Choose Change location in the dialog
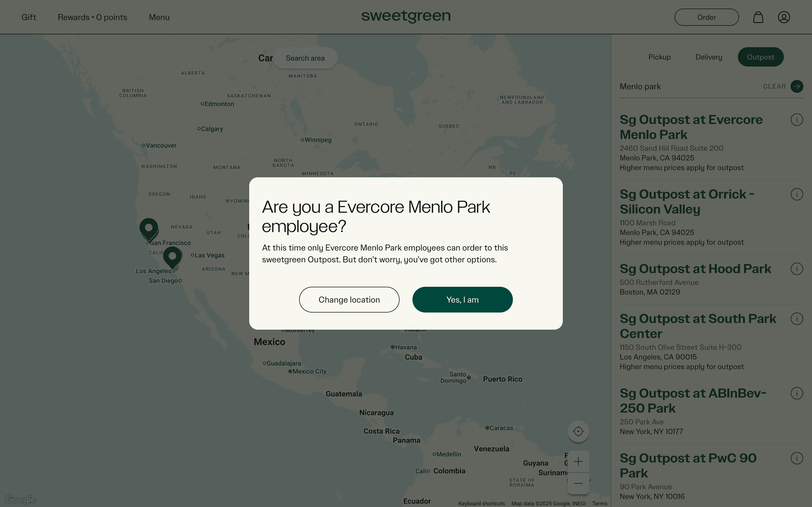The height and width of the screenshot is (507, 812). pos(349,299)
